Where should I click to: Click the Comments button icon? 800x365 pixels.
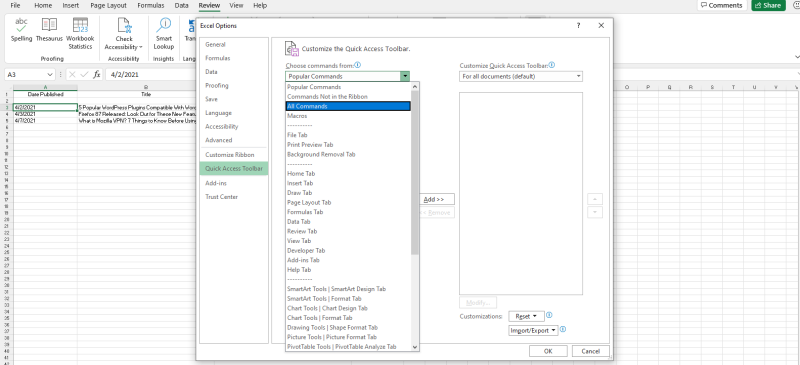tap(705, 5)
